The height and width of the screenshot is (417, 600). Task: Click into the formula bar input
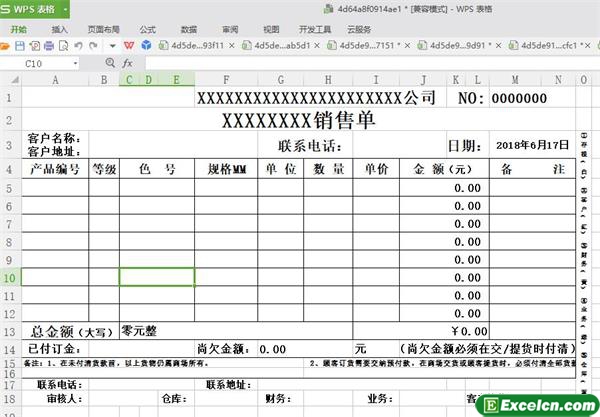tap(371, 64)
